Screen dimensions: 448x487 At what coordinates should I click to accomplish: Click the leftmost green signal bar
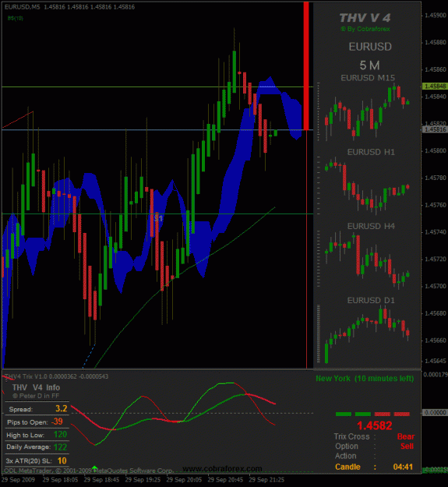pos(344,414)
